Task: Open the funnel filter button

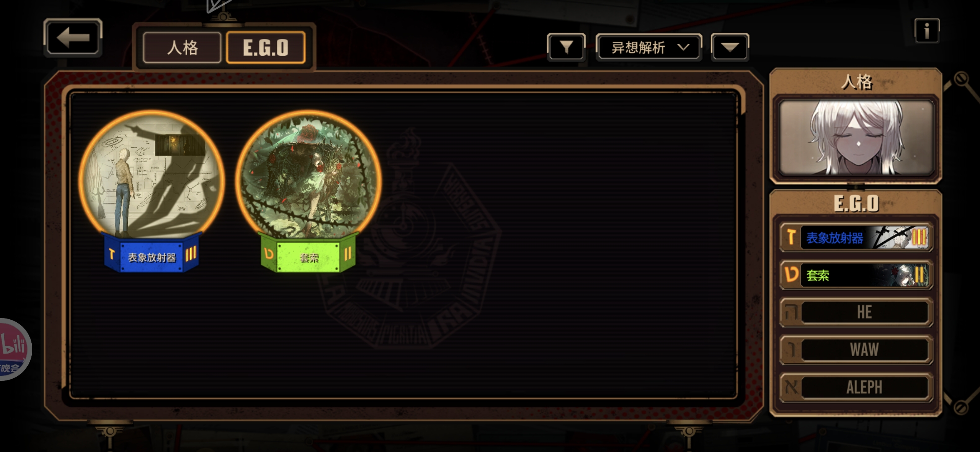Action: click(x=566, y=47)
